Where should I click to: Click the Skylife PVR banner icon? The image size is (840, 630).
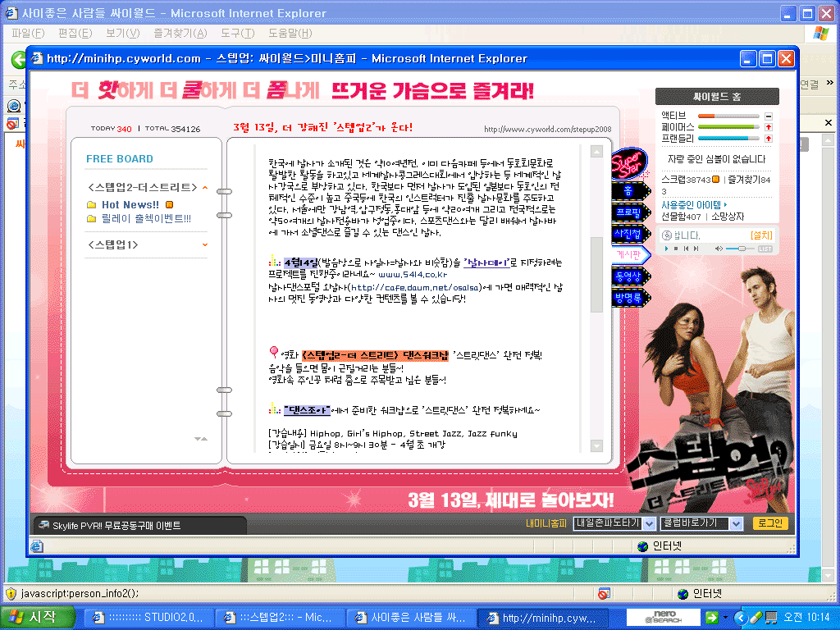pos(44,525)
